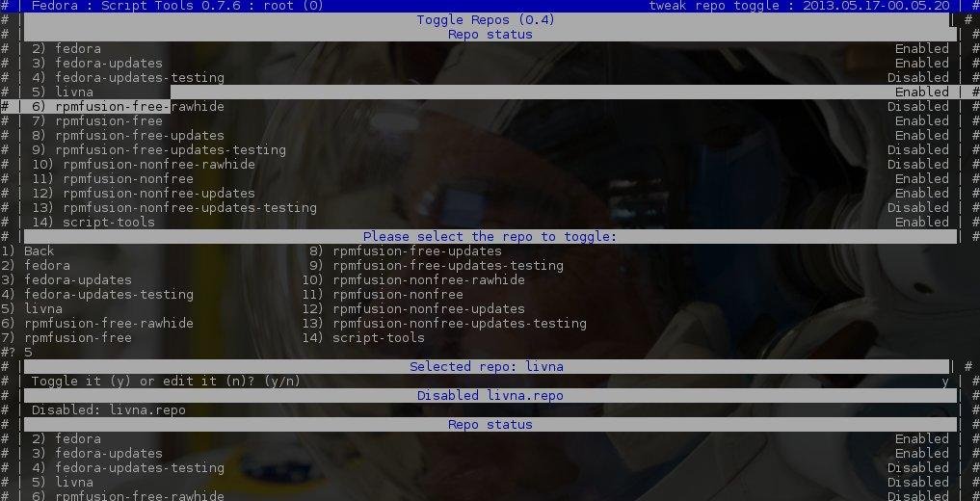Viewport: 980px width, 501px height.
Task: Select status row '8) rpmfusion-free-updates' showing Enabled
Action: point(490,136)
